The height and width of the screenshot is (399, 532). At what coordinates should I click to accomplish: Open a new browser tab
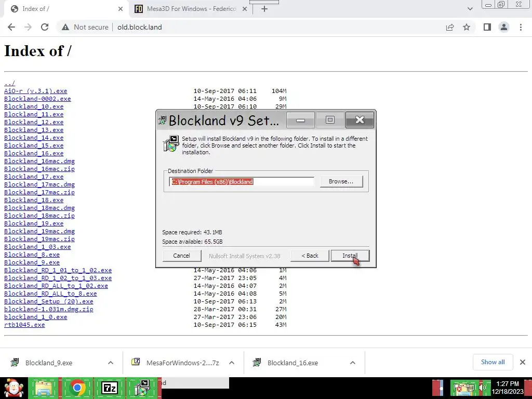(264, 9)
